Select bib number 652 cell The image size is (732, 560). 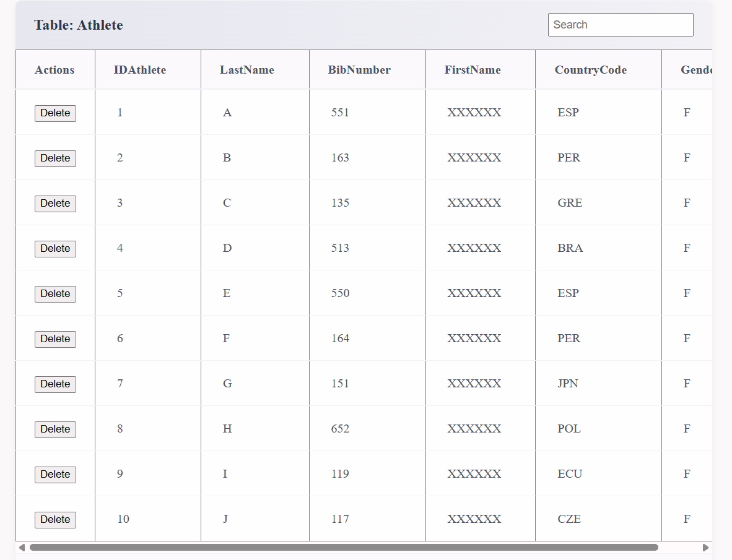367,429
